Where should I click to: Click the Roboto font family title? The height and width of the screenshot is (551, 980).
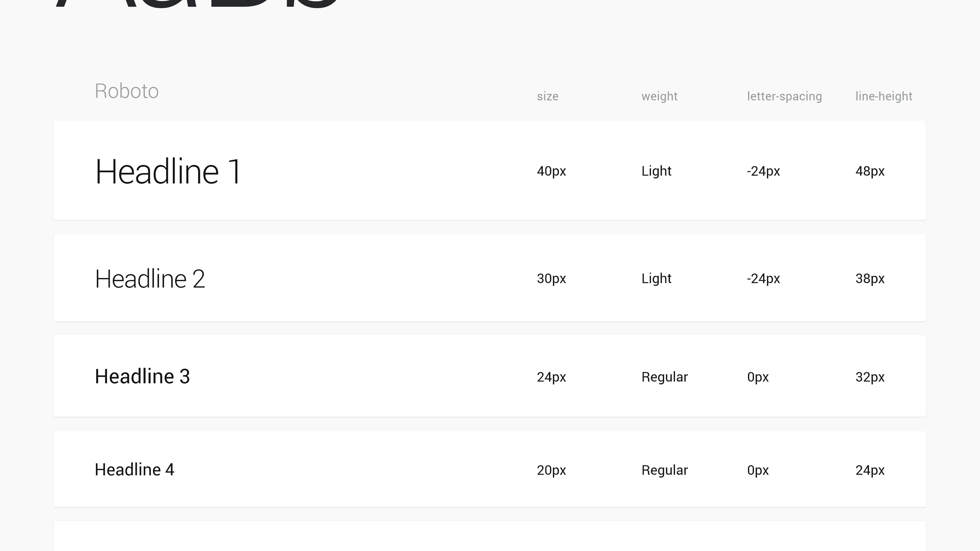pos(127,91)
